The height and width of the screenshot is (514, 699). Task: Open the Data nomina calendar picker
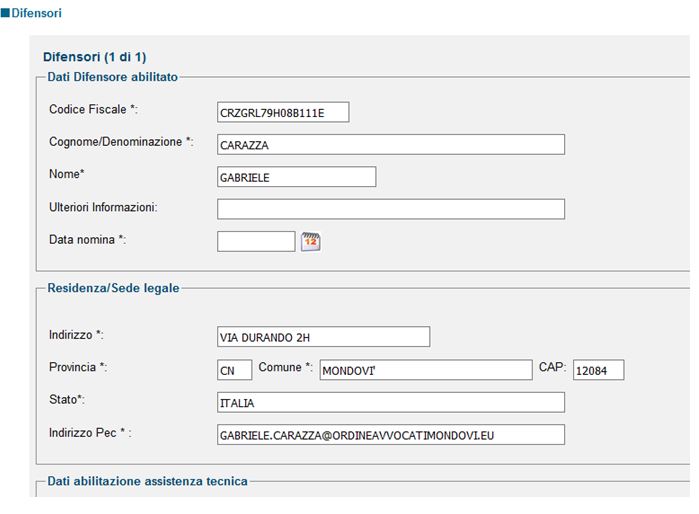pyautogui.click(x=310, y=242)
